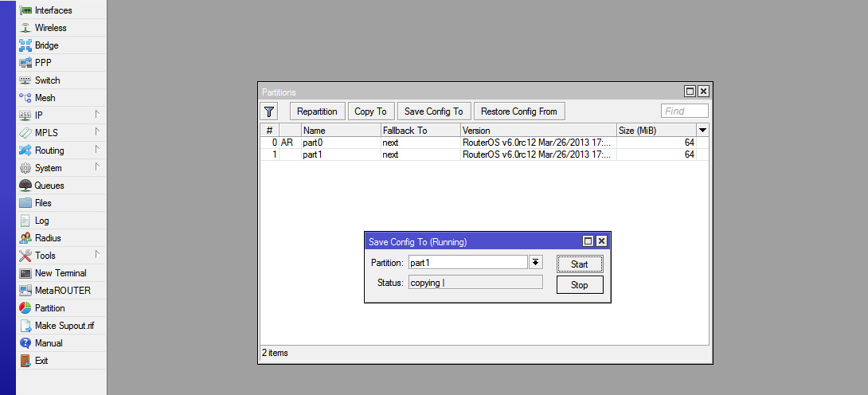Open the MetaROUTER sidebar item

click(62, 291)
